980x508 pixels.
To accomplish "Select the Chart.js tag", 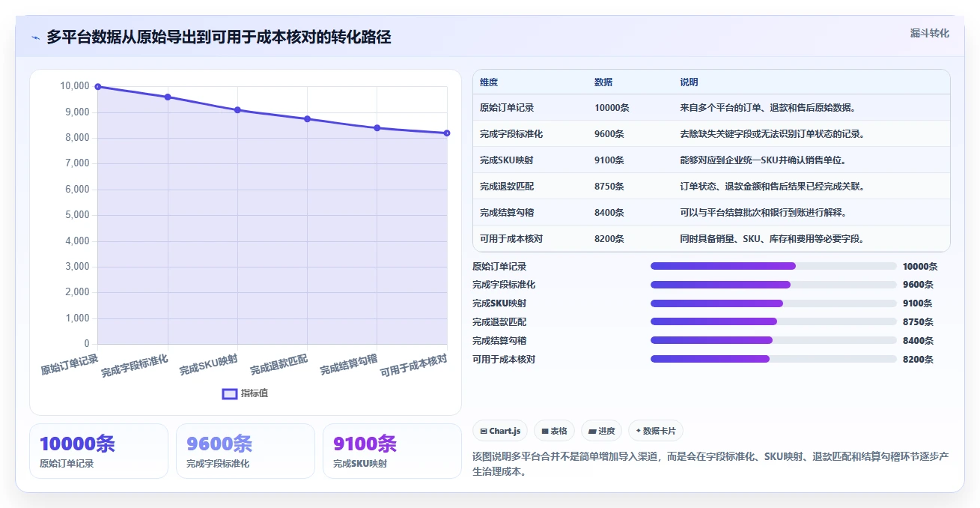I will tap(500, 431).
